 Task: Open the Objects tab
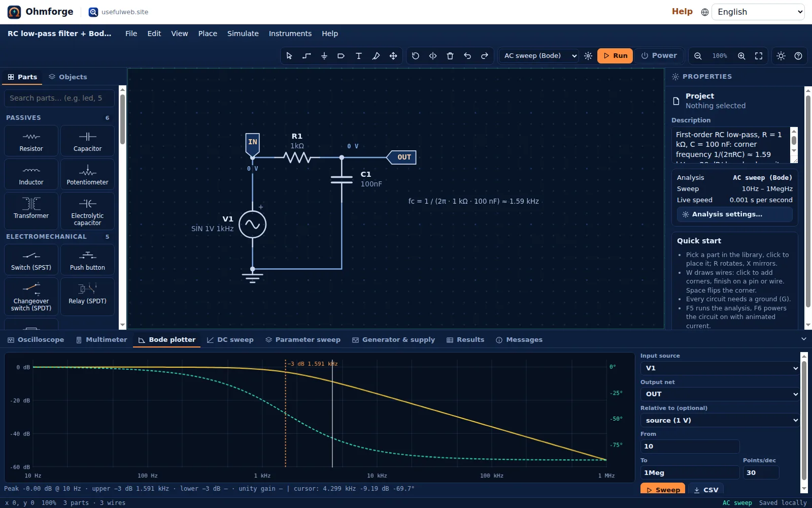(x=68, y=77)
